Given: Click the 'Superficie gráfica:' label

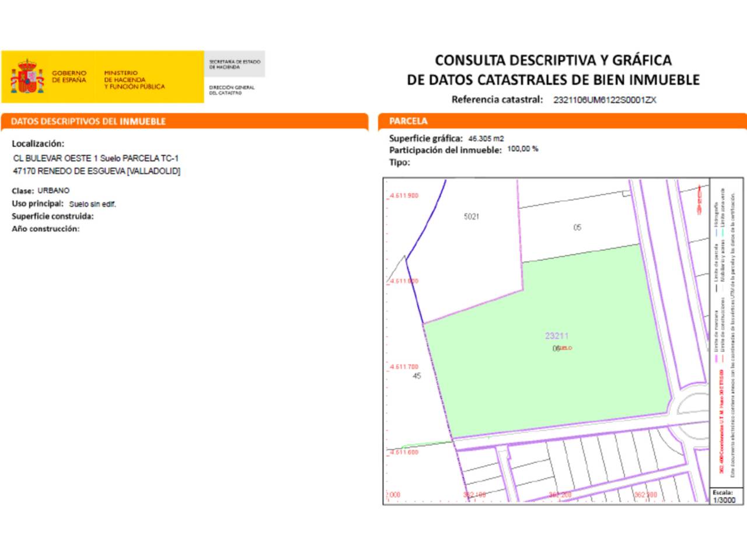Looking at the screenshot, I should point(426,138).
